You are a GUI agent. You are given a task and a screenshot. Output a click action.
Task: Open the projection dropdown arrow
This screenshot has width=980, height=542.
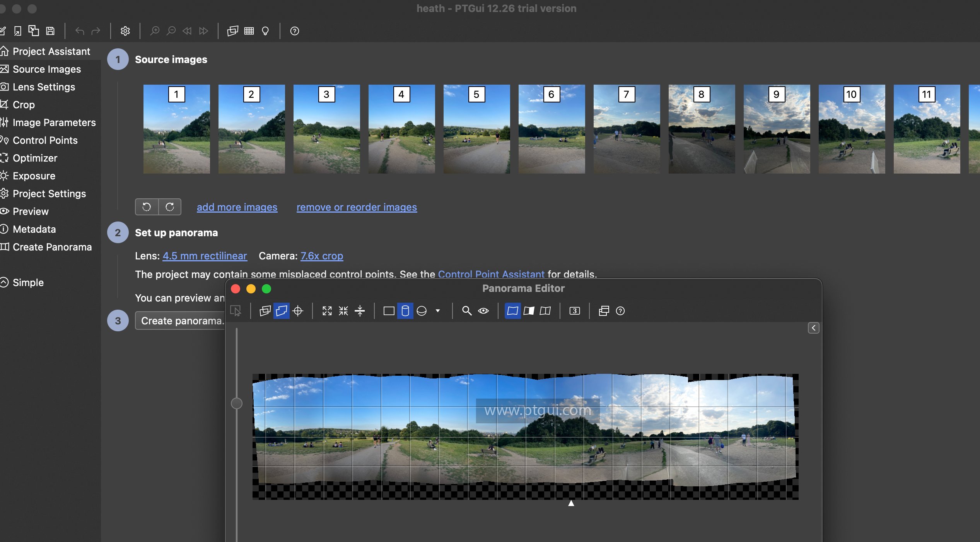tap(438, 311)
